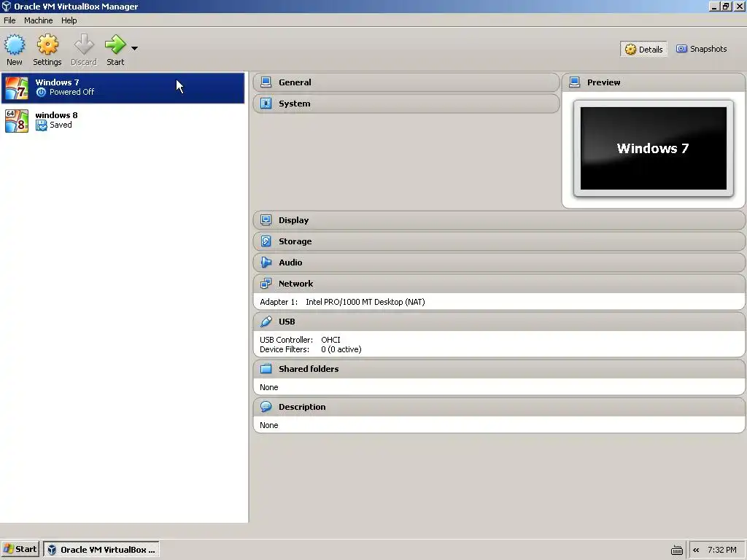Image resolution: width=747 pixels, height=560 pixels.
Task: Click the windows 8 OS icon
Action: click(x=17, y=121)
